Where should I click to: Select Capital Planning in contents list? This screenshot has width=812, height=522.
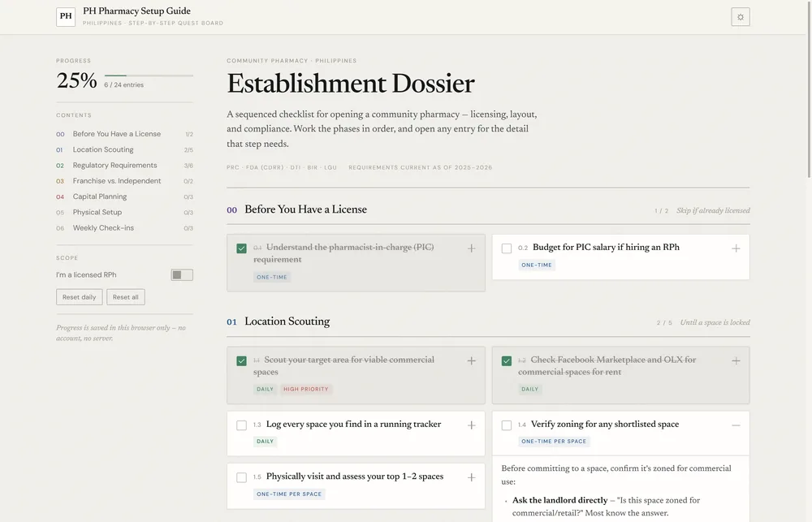(x=124, y=196)
